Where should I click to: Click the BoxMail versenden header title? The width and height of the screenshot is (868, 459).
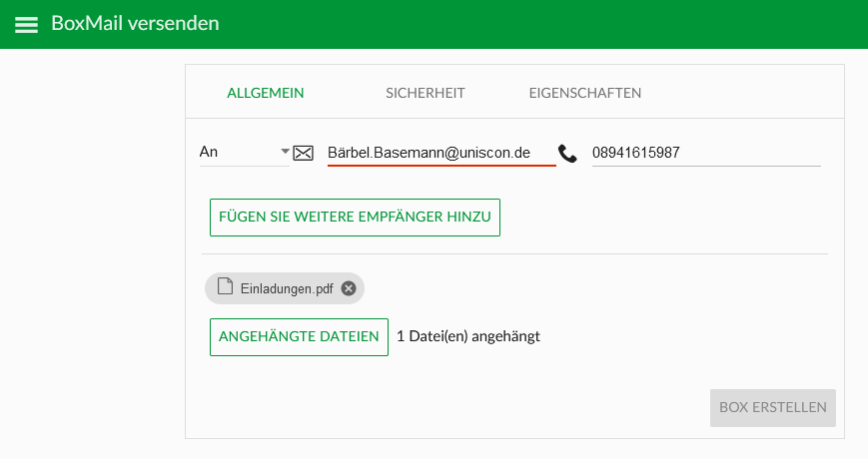click(135, 23)
